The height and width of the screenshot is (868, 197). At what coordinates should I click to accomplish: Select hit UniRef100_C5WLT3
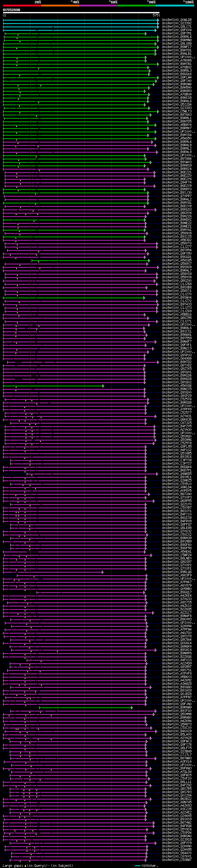(x=177, y=111)
